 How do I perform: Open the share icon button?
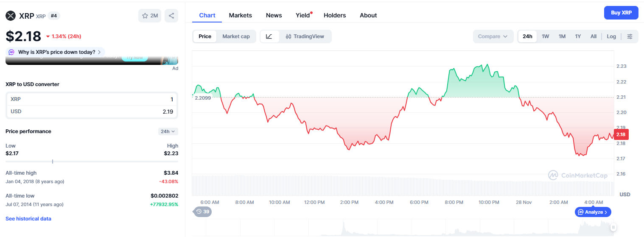coord(171,16)
